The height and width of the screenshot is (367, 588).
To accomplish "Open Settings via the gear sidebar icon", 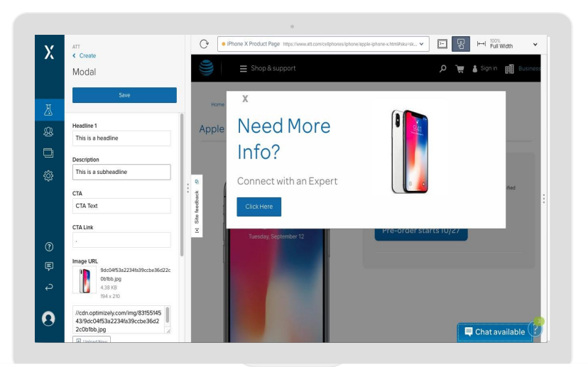I will coord(48,175).
